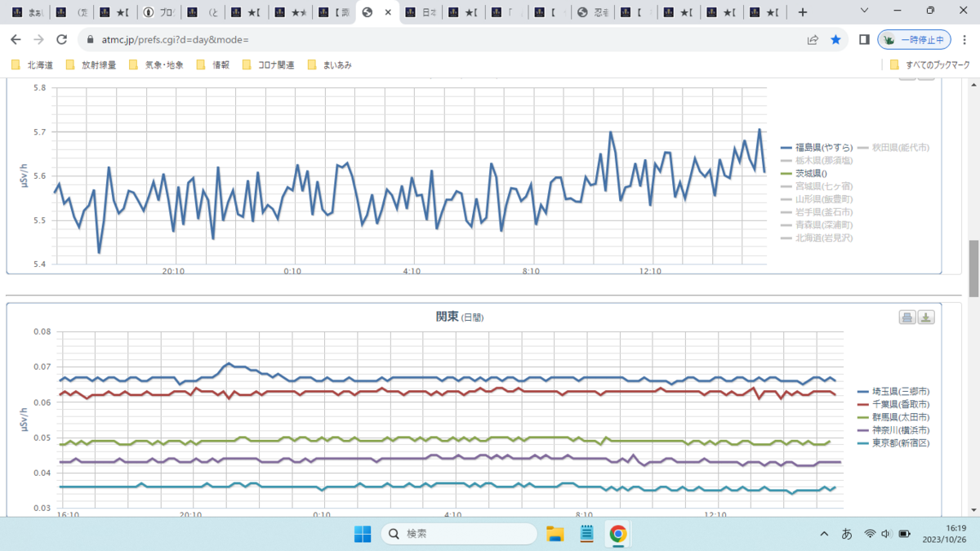Download the 関東 chart image
Viewport: 980px width, 551px height.
pyautogui.click(x=926, y=318)
